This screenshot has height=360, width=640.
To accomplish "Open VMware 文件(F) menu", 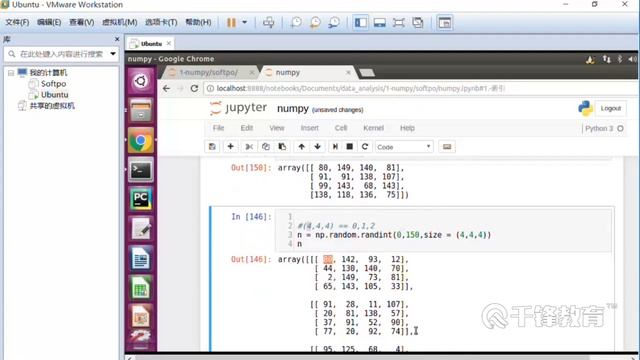I will [x=17, y=22].
